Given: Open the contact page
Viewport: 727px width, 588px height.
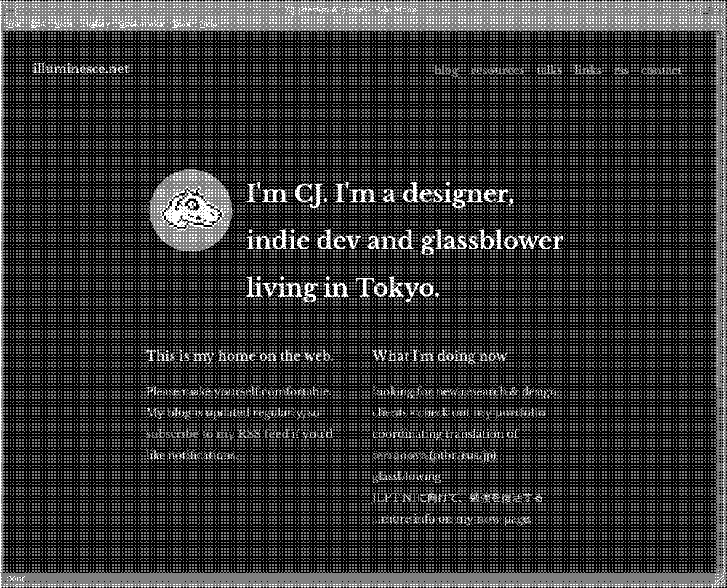Looking at the screenshot, I should pos(661,71).
